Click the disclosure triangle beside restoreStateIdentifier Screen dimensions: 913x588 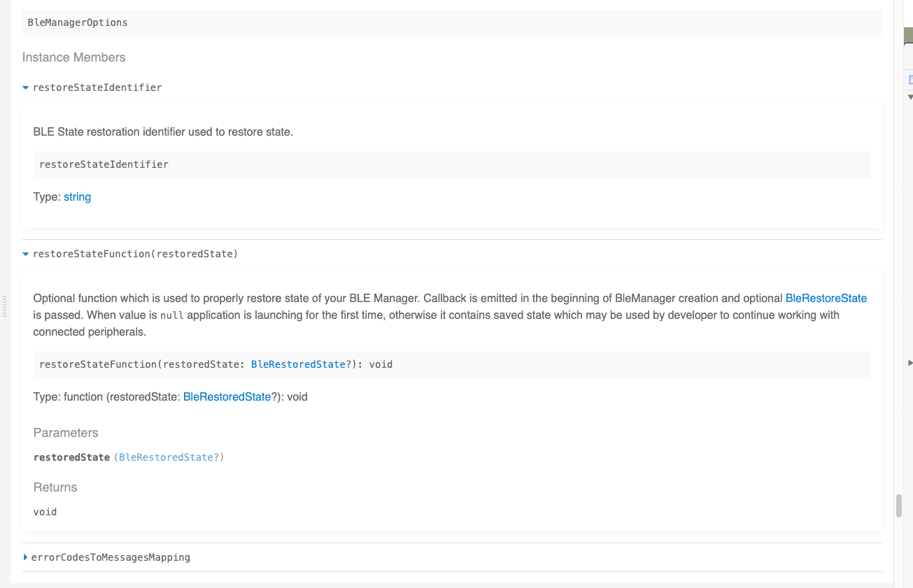click(25, 87)
